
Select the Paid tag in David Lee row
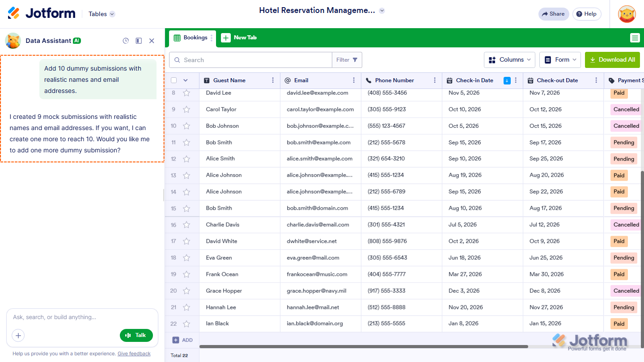pos(619,93)
